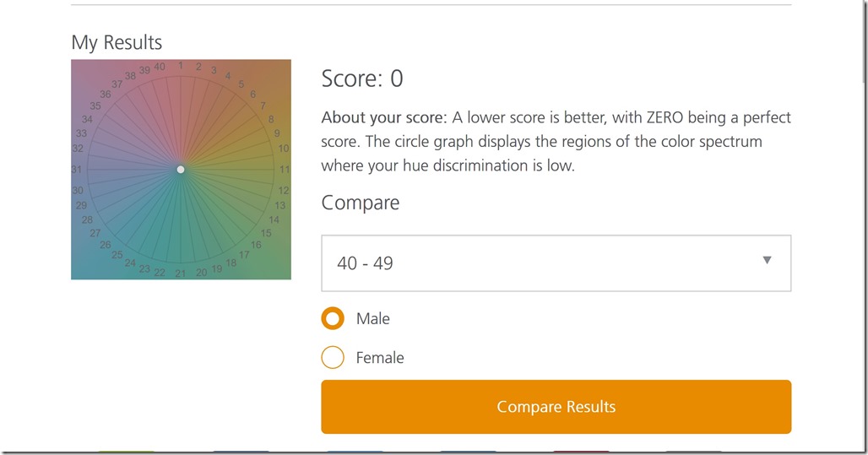The image size is (868, 455).
Task: Click number 16 on the hue wheel
Action: point(256,245)
